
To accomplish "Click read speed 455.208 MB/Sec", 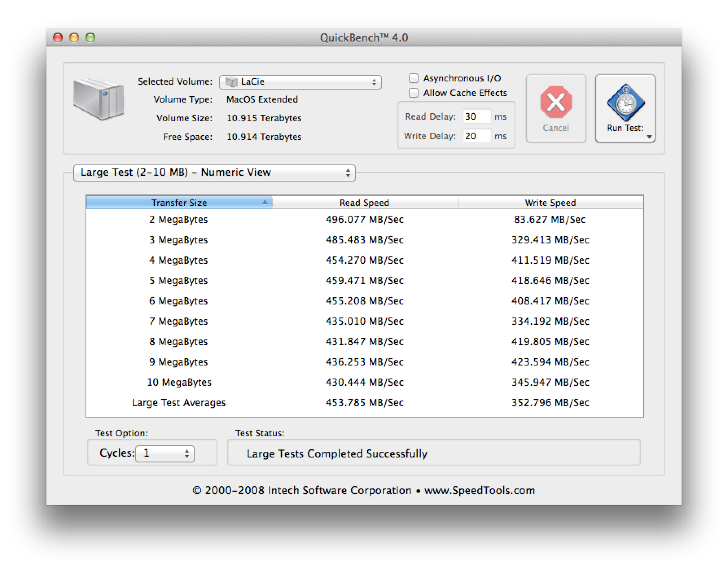I will [365, 301].
